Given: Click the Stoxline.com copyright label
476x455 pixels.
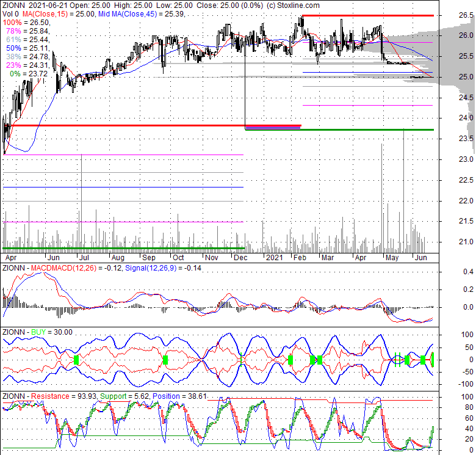Looking at the screenshot, I should tap(293, 5).
